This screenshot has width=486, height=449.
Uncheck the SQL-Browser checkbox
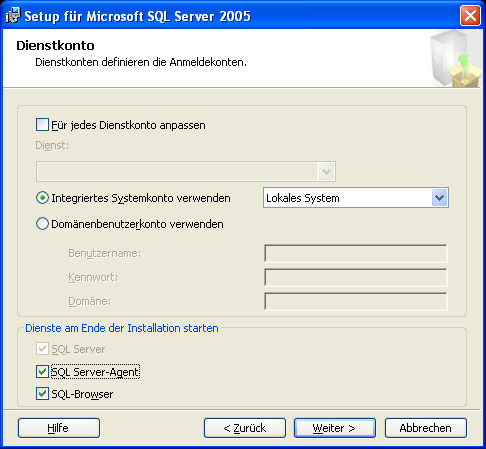click(42, 394)
